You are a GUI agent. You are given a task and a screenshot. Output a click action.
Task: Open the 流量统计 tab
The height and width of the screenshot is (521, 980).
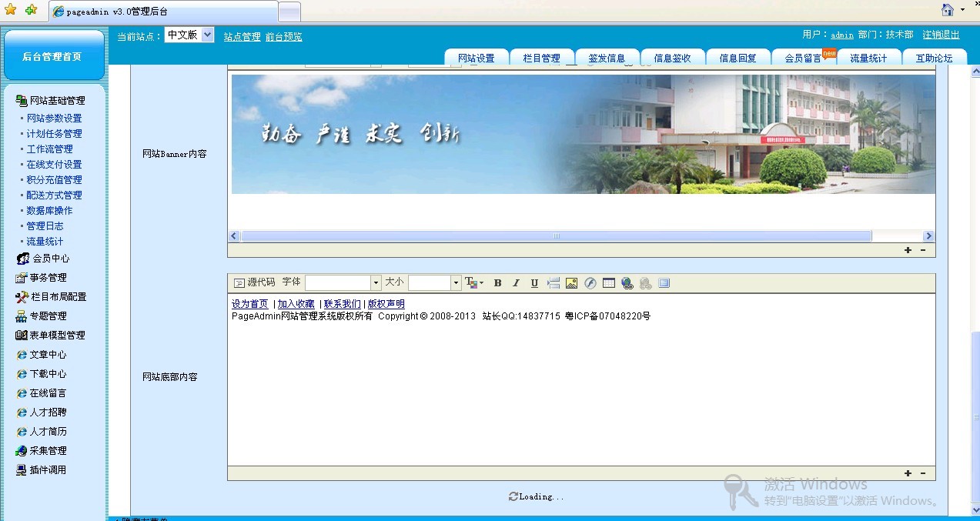868,58
